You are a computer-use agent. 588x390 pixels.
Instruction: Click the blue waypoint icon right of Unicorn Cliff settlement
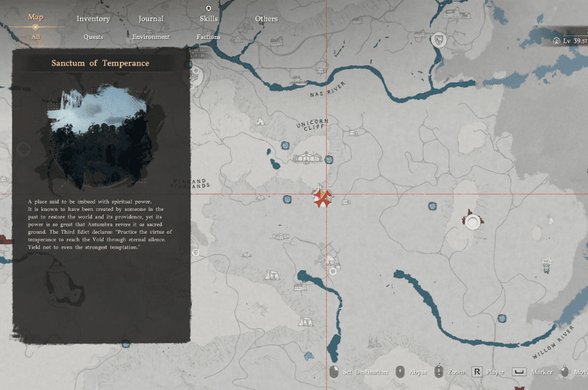tap(329, 159)
